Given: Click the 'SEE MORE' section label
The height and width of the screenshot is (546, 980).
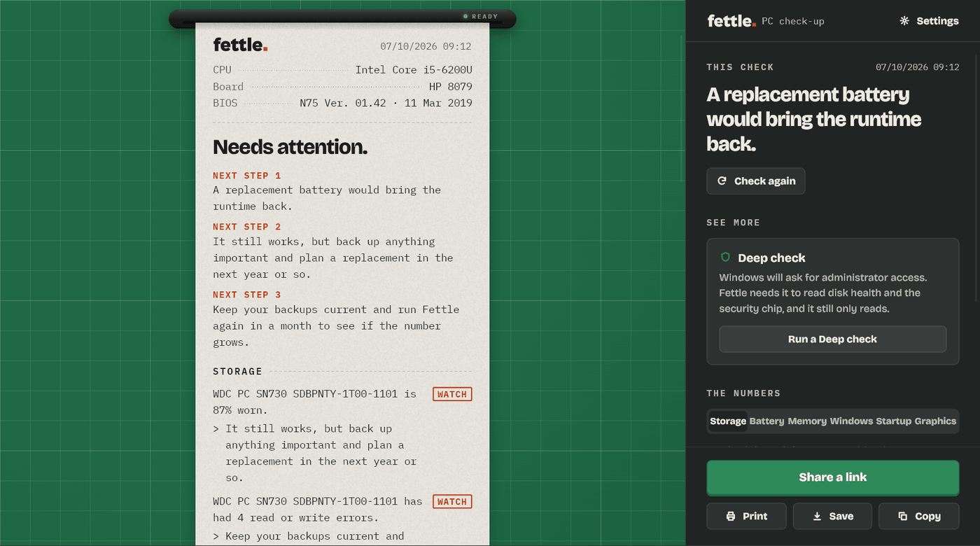Looking at the screenshot, I should tap(734, 223).
